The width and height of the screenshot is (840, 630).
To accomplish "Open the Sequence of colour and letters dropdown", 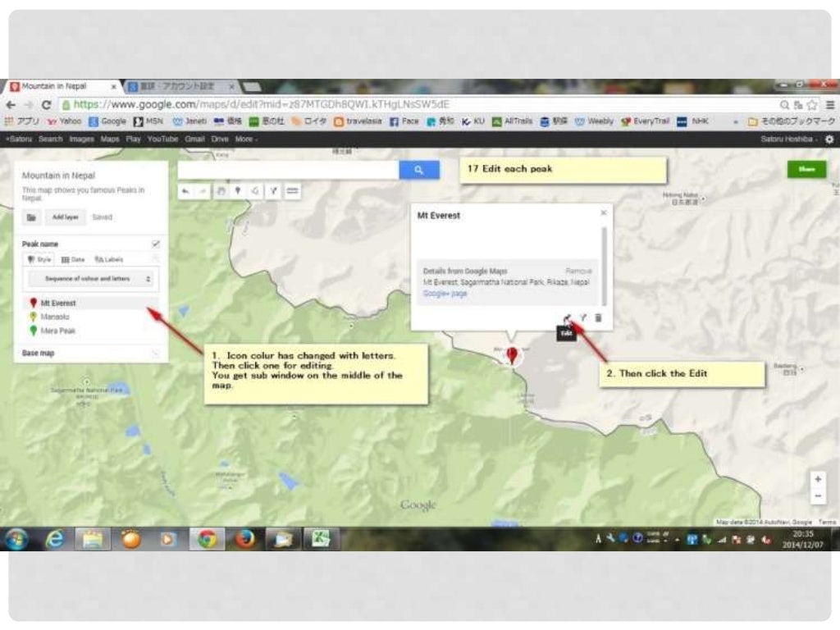I will pyautogui.click(x=90, y=279).
